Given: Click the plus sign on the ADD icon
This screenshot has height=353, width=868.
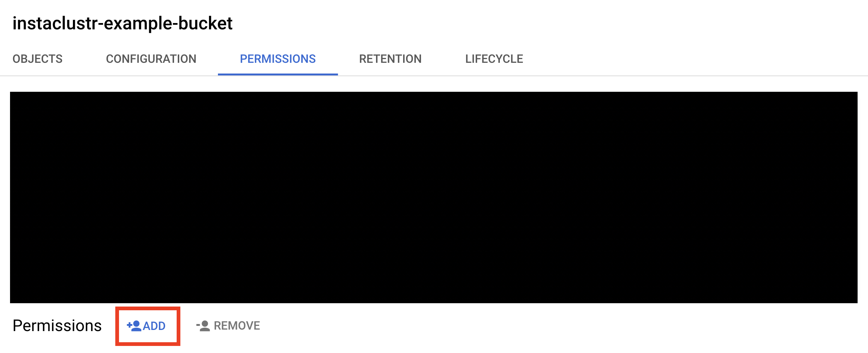Looking at the screenshot, I should (129, 326).
